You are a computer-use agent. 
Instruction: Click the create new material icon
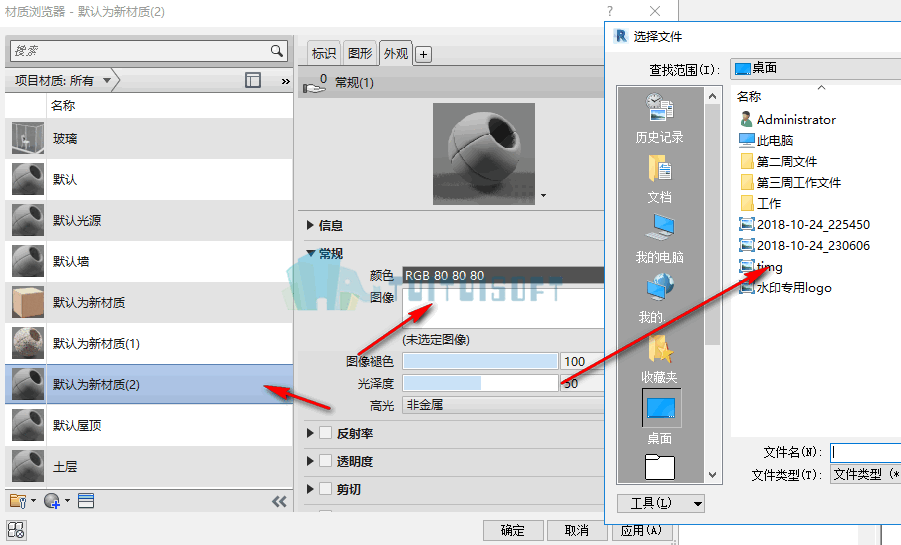coord(52,501)
